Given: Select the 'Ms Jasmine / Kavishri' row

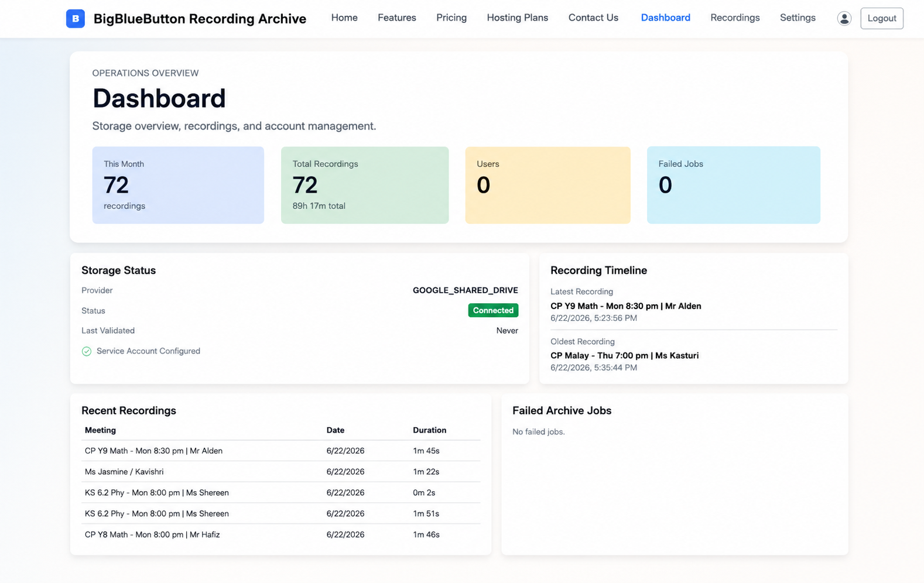Looking at the screenshot, I should click(x=281, y=472).
